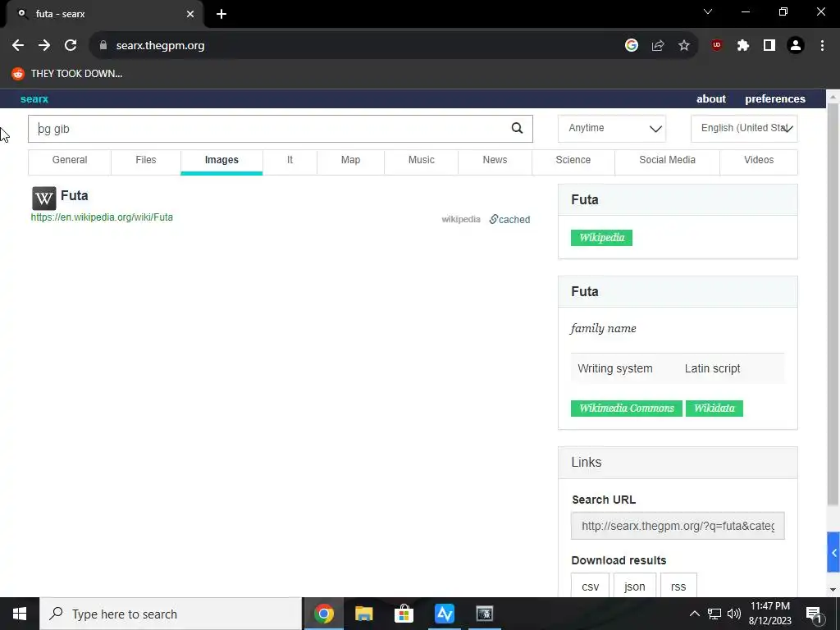The image size is (840, 630).
Task: Open the last pinned taskbar app icon
Action: pos(484,614)
